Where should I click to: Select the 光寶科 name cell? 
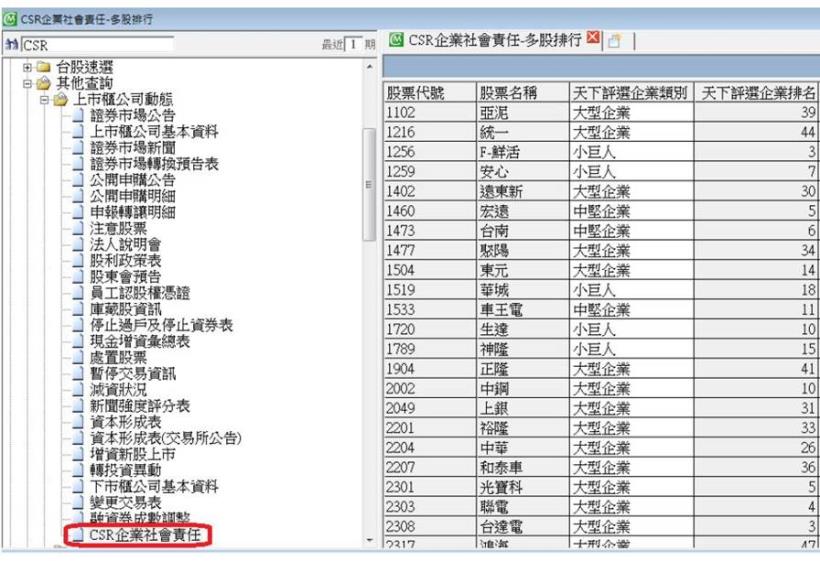pyautogui.click(x=523, y=487)
